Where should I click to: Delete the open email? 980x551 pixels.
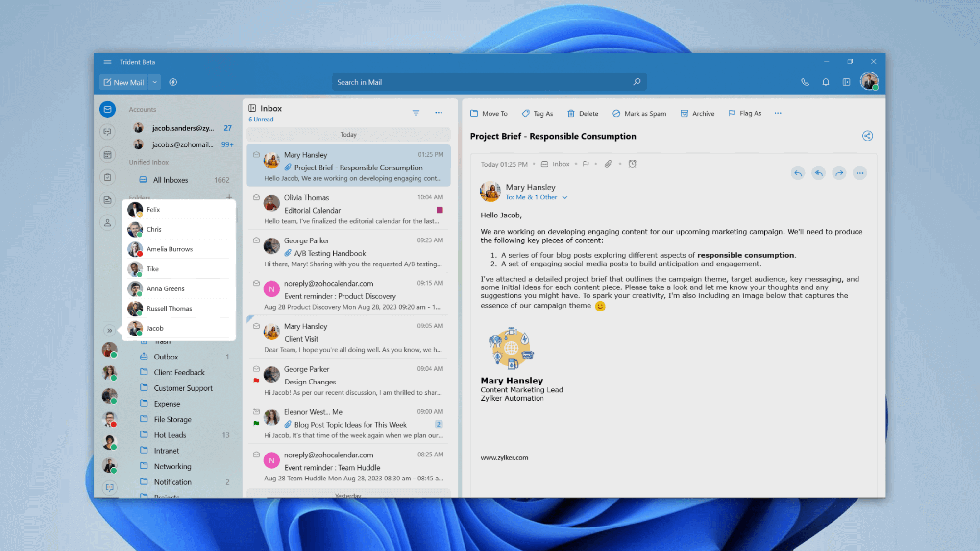tap(583, 114)
